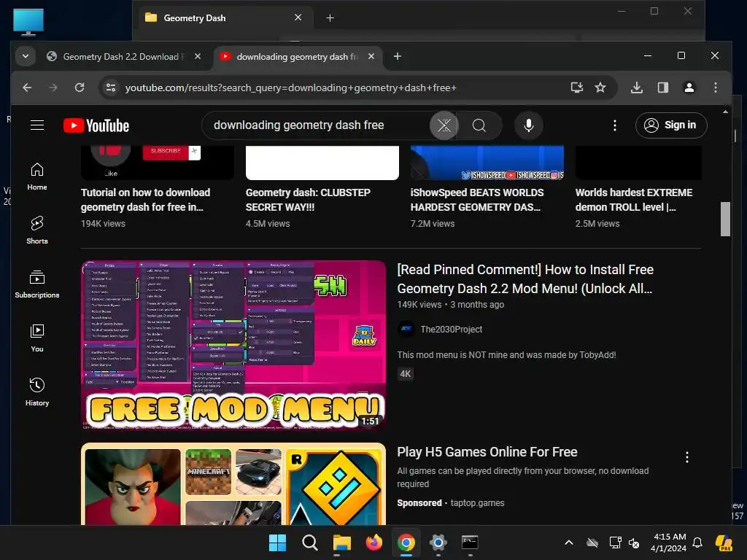Toggle Chrome side panel
Image resolution: width=747 pixels, height=560 pixels.
pyautogui.click(x=663, y=87)
